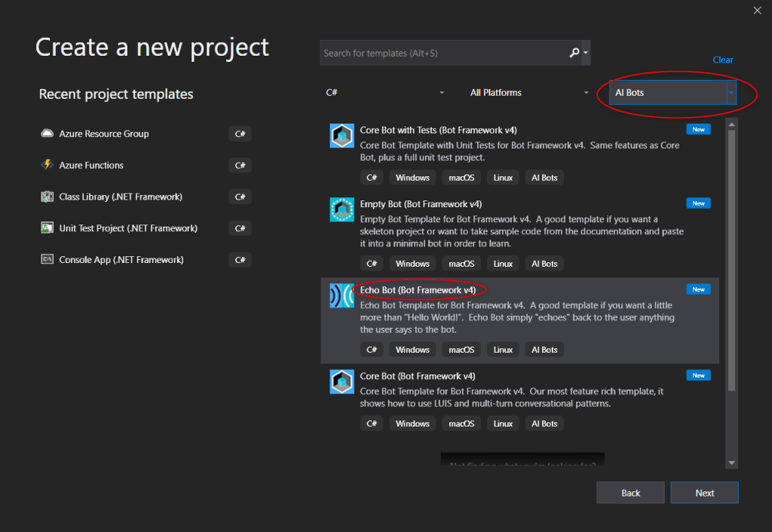
Task: Click the Console App template icon
Action: [47, 260]
